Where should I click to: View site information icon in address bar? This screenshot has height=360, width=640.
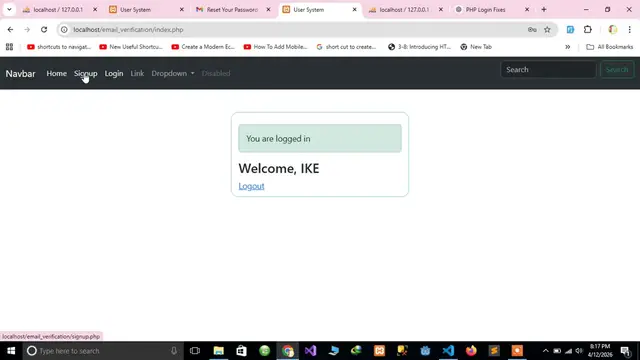tap(64, 29)
